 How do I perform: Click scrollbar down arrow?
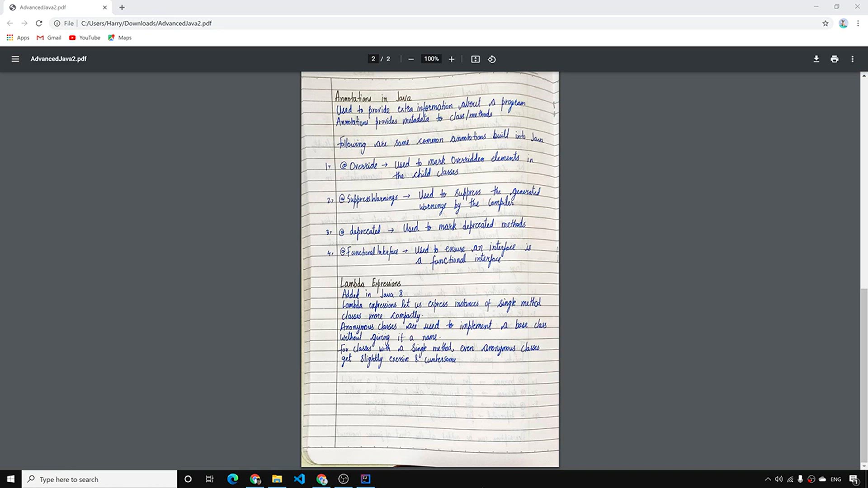864,466
